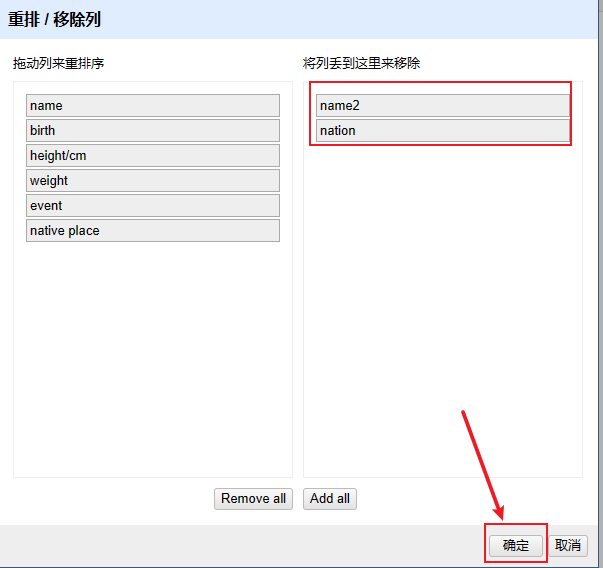The height and width of the screenshot is (568, 603).
Task: Click the 取消 button to cancel
Action: [x=568, y=545]
